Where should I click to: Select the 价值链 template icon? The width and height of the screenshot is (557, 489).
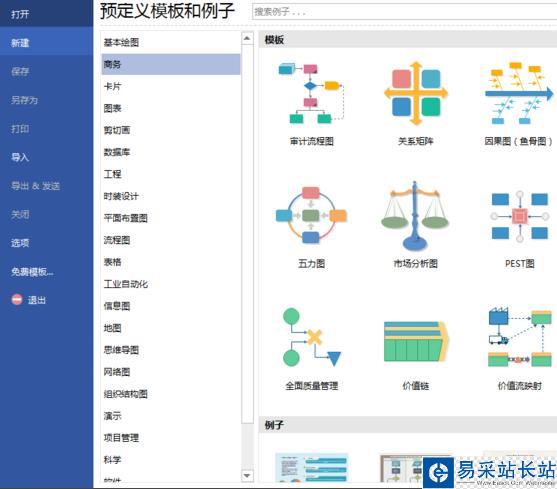(x=416, y=341)
